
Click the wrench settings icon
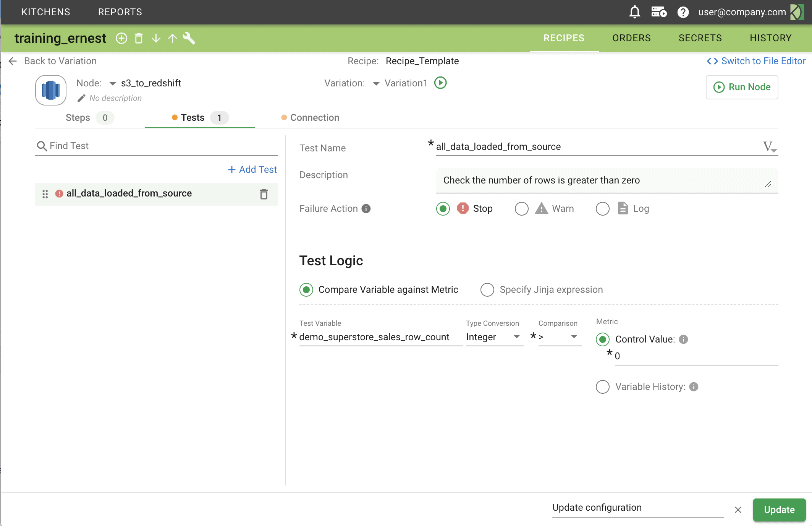point(189,38)
